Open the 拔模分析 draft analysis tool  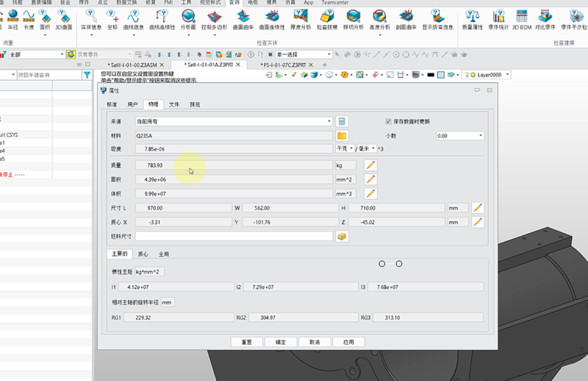353,19
